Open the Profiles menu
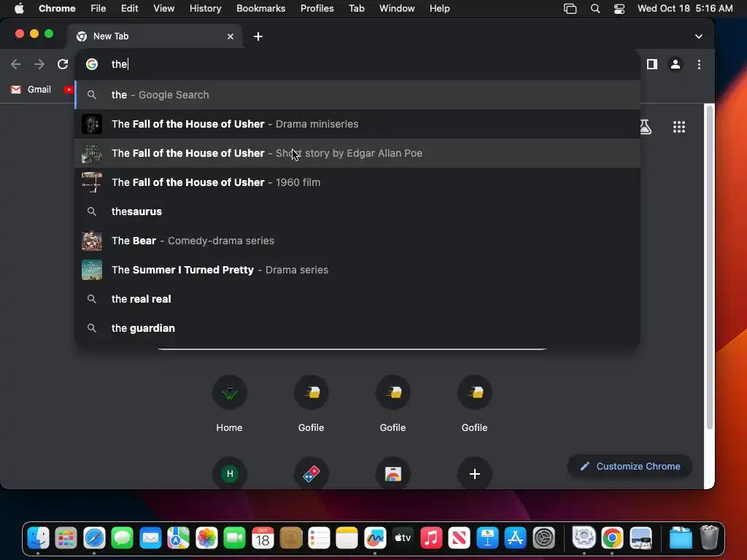The height and width of the screenshot is (560, 747). [317, 9]
